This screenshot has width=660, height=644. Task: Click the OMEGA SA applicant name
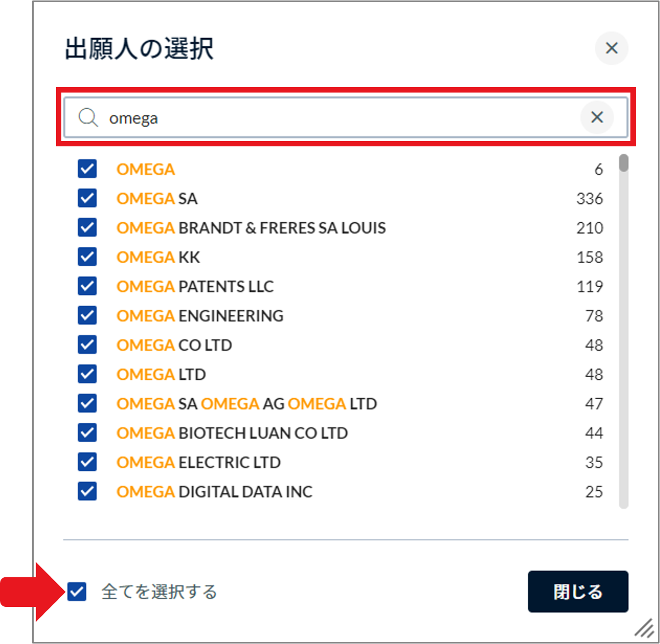point(157,199)
